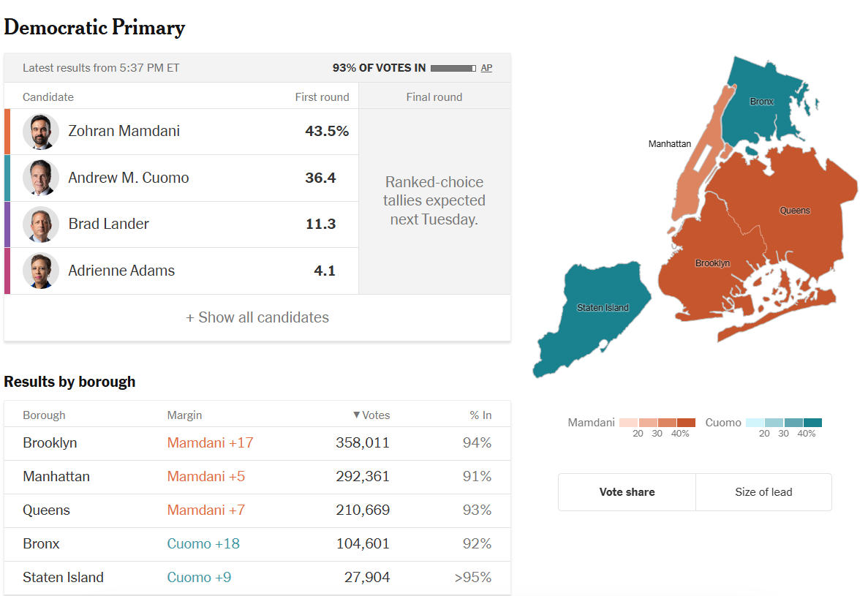868x596 pixels.
Task: Click the Manhattan row label in table
Action: (56, 477)
